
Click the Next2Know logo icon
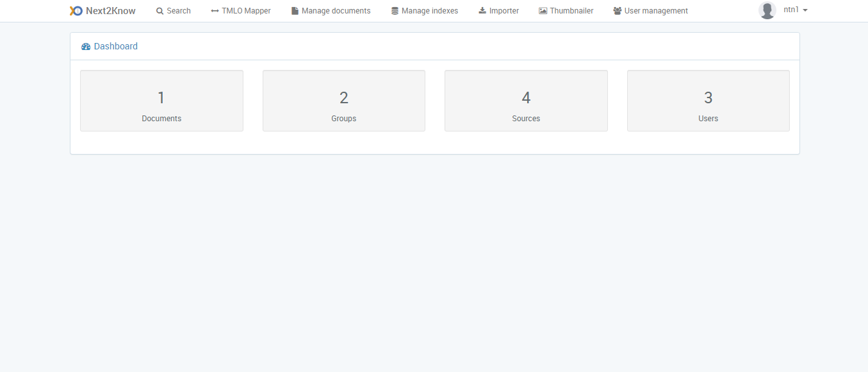click(76, 11)
